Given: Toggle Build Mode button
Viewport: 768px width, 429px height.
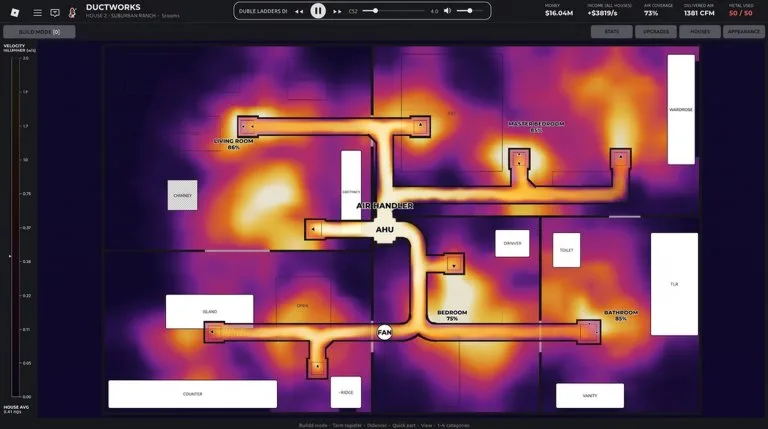Looking at the screenshot, I should coord(39,32).
